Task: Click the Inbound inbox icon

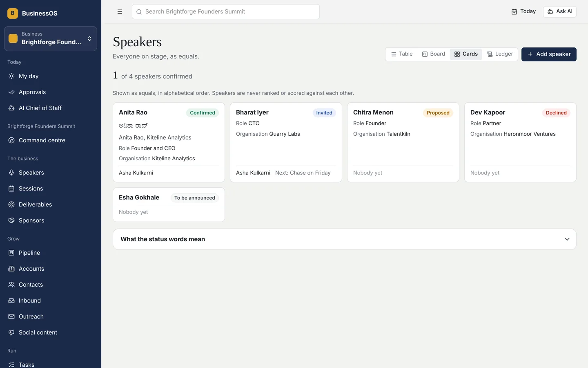Action: [11, 301]
